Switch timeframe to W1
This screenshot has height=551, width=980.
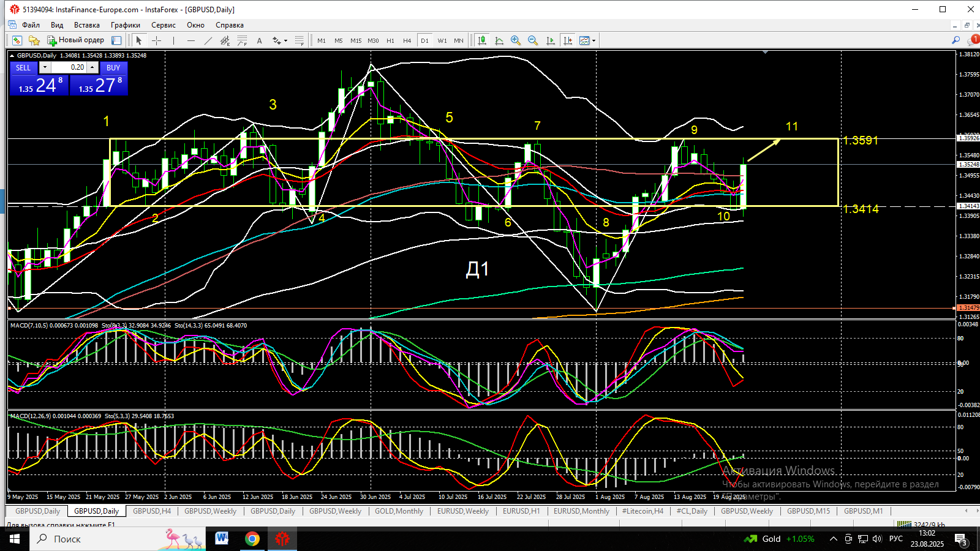[x=442, y=40]
